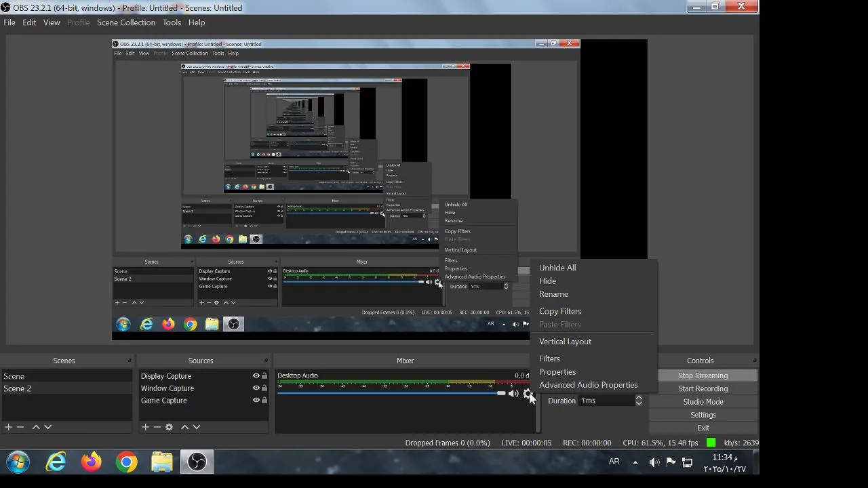Screen dimensions: 868x488
Task: Open the View menu
Action: [x=52, y=22]
